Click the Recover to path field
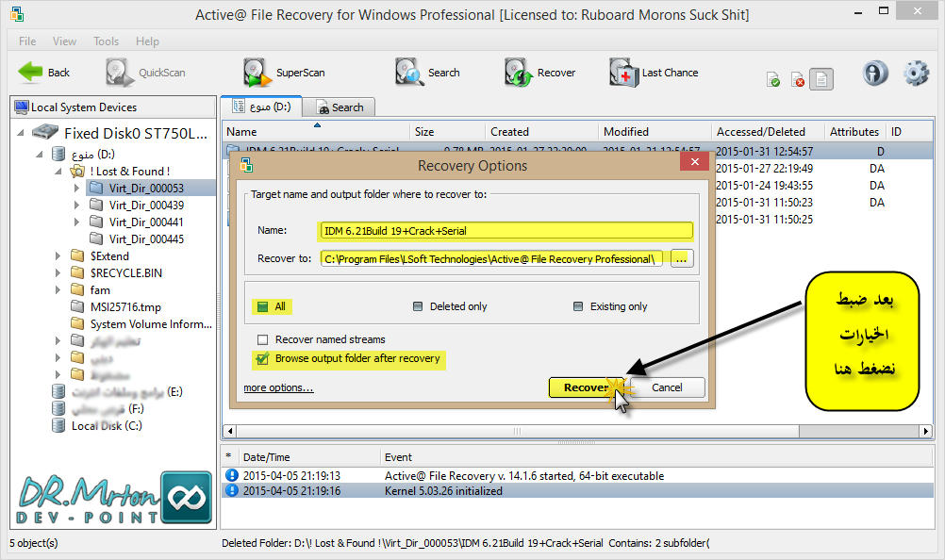This screenshot has width=945, height=560. (491, 259)
